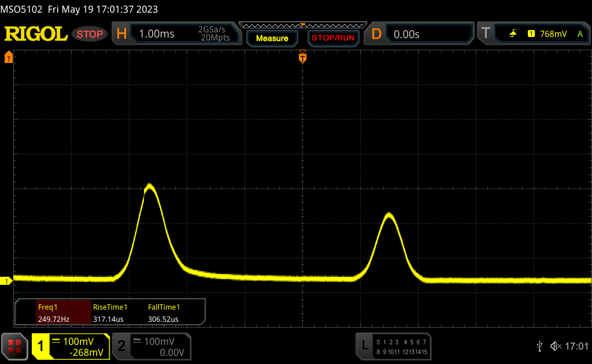Viewport: 592px width, 364px height.
Task: Click channel 2 100mV scale value
Action: point(160,341)
